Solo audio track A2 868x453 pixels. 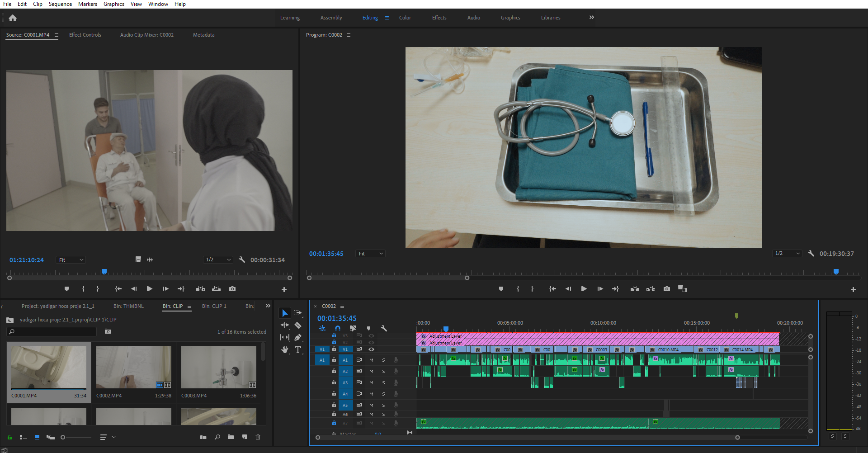tap(383, 372)
